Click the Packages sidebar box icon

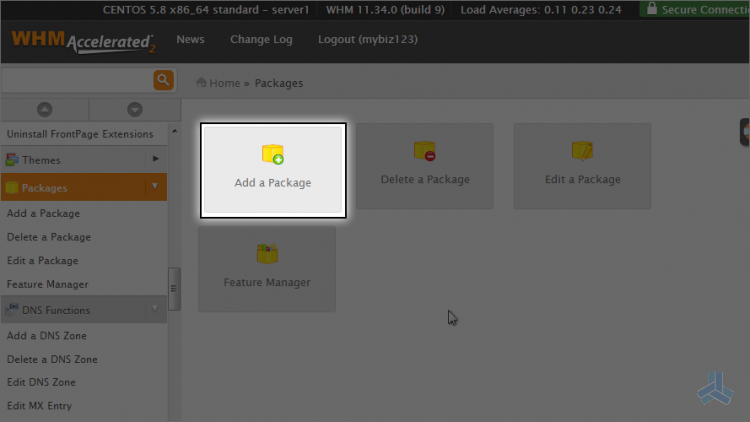[x=12, y=188]
